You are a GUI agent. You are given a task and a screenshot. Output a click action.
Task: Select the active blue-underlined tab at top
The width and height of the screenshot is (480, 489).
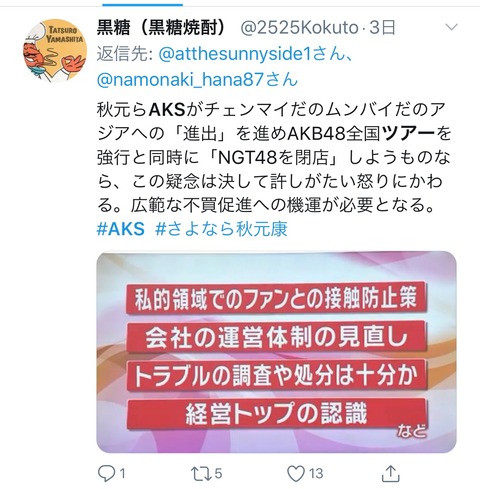click(x=143, y=4)
